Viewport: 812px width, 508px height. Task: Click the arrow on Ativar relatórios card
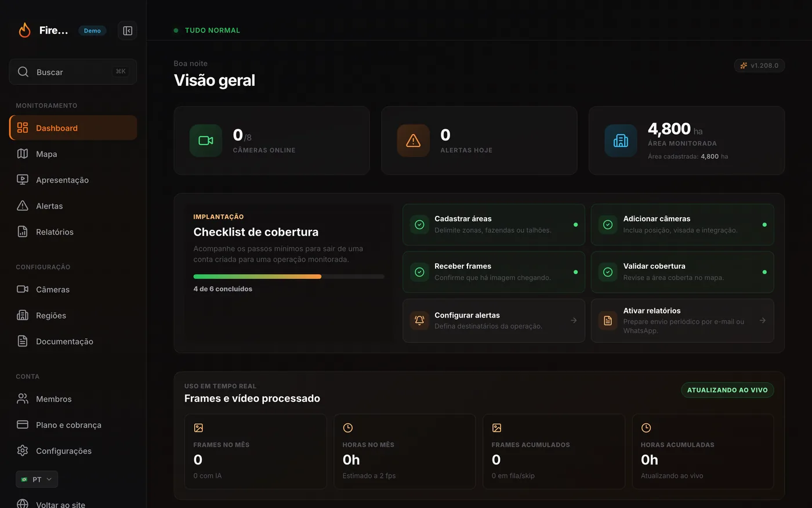[x=763, y=320]
